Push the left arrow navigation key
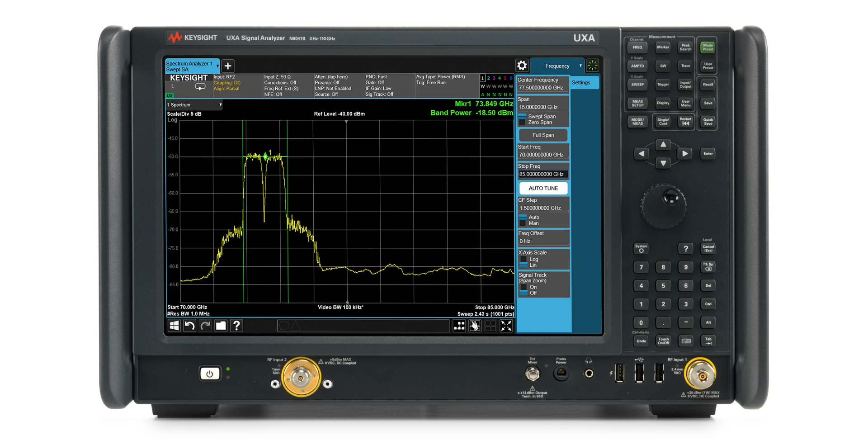The width and height of the screenshot is (868, 445). click(x=641, y=154)
